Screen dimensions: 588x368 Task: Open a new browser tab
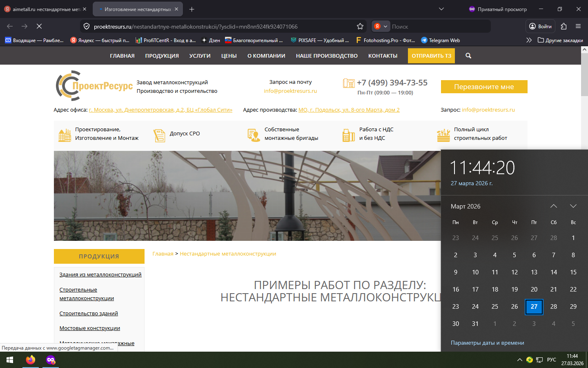[192, 9]
